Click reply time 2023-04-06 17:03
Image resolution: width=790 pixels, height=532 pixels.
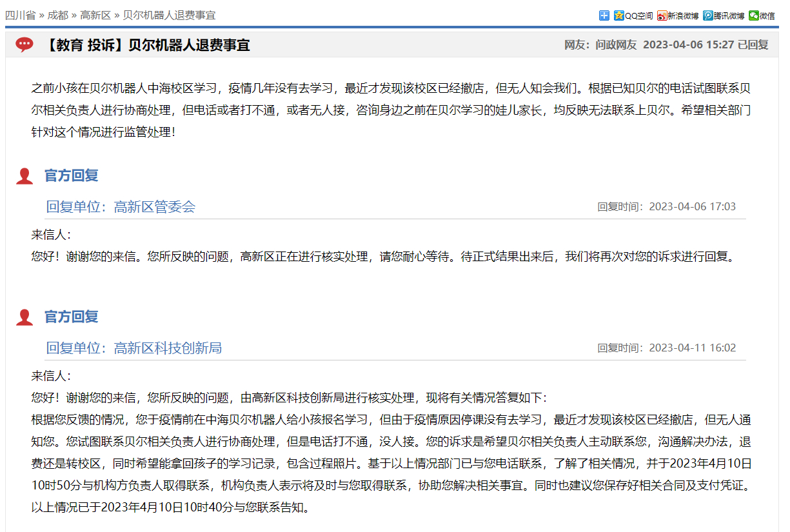(692, 207)
